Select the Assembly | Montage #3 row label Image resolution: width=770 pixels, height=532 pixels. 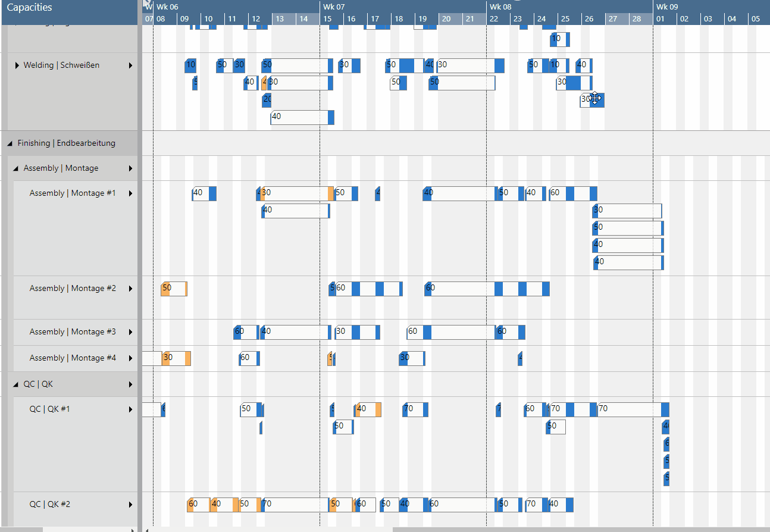73,332
